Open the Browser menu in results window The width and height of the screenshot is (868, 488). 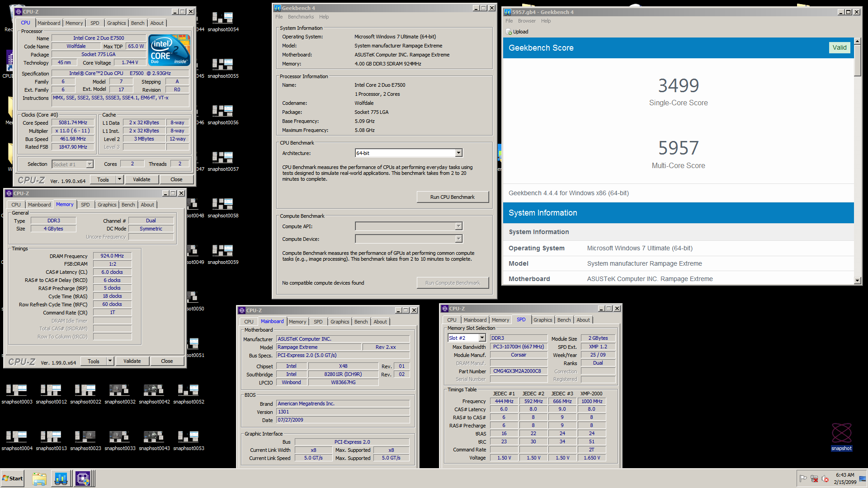coord(527,21)
